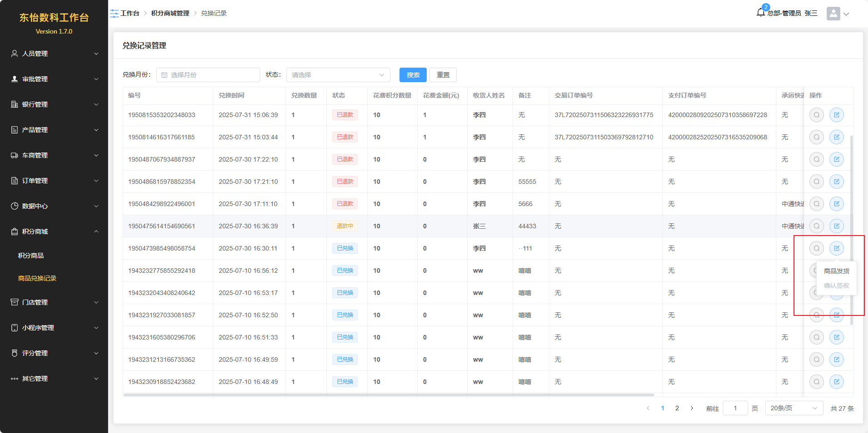Click the 重置 button
The image size is (868, 433).
tap(443, 75)
